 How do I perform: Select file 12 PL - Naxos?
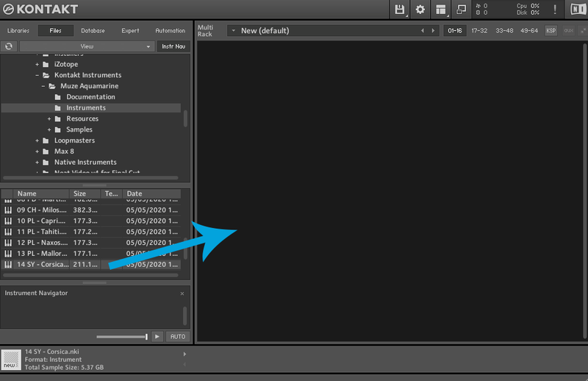pos(91,243)
